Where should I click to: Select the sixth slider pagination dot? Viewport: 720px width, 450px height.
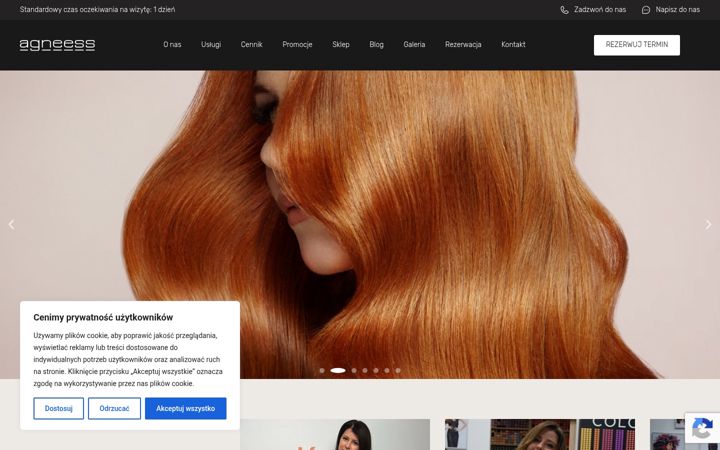387,370
